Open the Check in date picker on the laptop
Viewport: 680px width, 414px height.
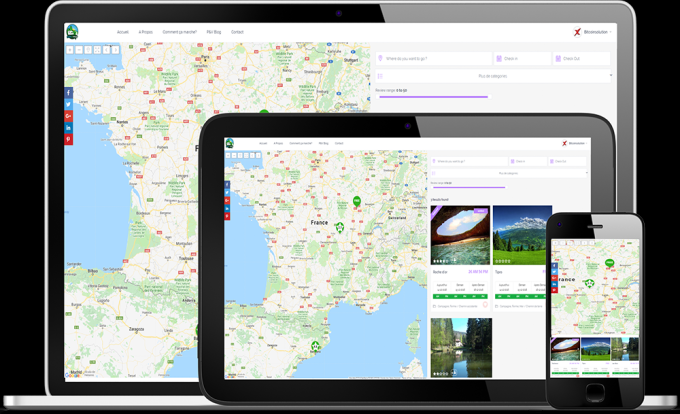click(522, 59)
